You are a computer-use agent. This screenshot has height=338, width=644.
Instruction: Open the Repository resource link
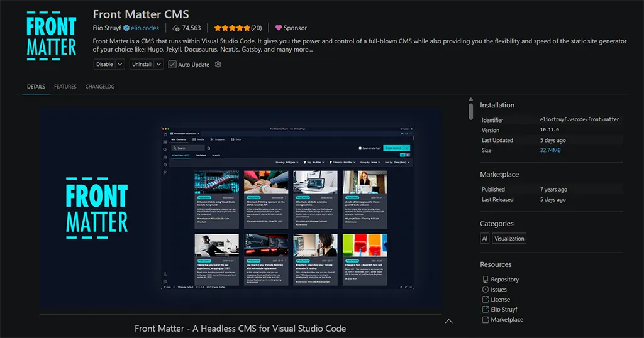tap(505, 280)
